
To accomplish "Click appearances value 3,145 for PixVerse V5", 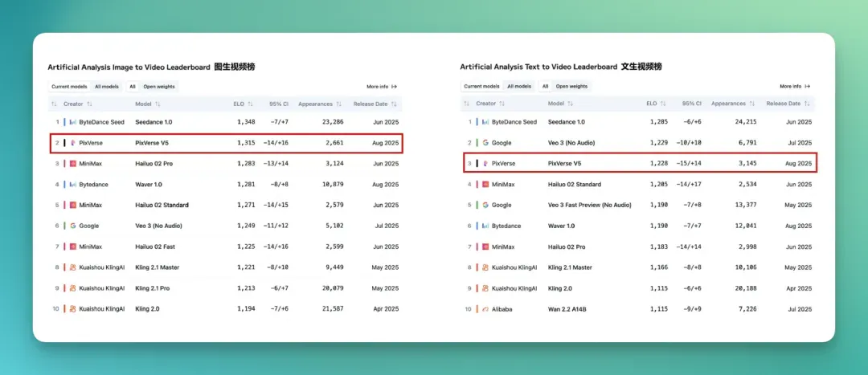I will 747,164.
